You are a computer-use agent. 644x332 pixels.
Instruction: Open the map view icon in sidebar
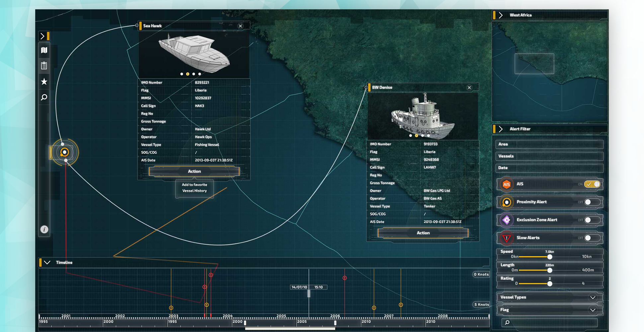click(x=44, y=50)
